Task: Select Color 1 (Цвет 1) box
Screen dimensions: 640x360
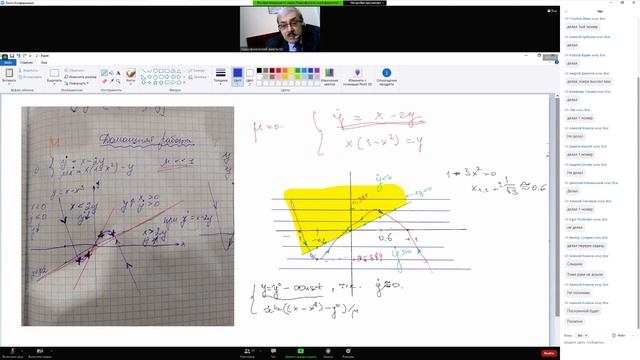Action: click(238, 76)
